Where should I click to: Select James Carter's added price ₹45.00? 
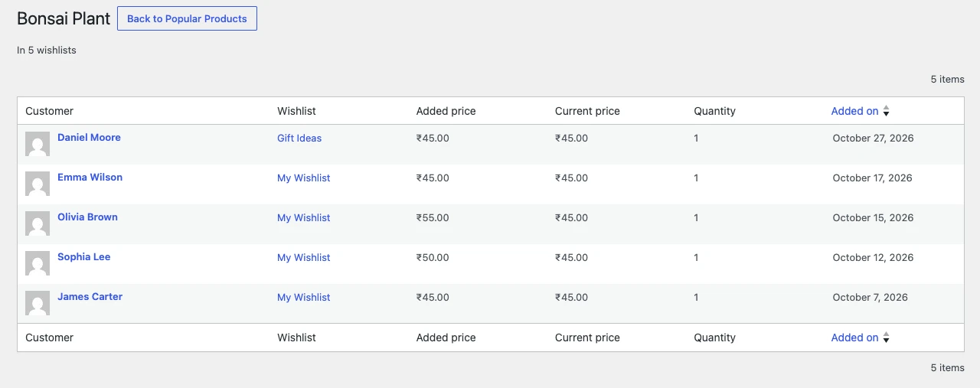[433, 298]
